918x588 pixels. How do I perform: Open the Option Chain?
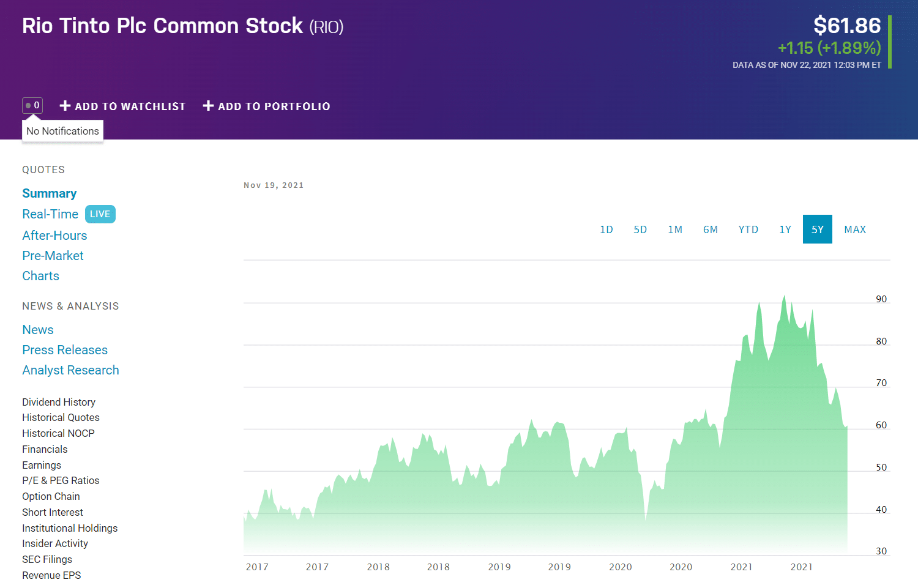[x=51, y=496]
